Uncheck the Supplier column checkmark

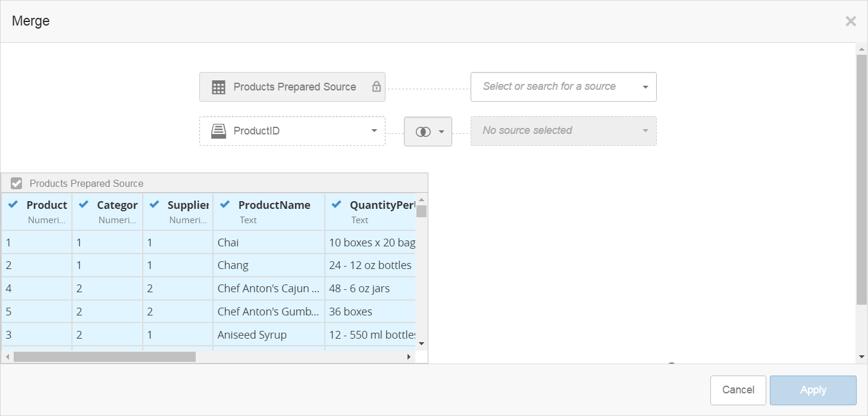[x=155, y=205]
